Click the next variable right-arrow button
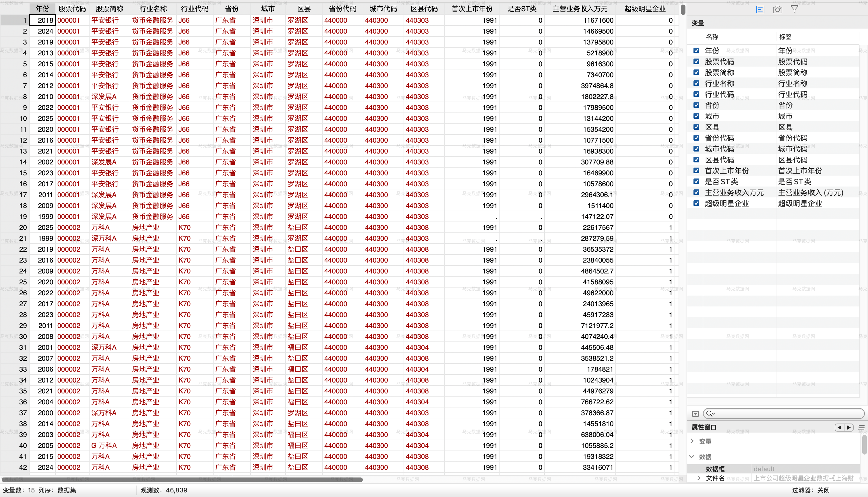868x497 pixels. tap(849, 427)
